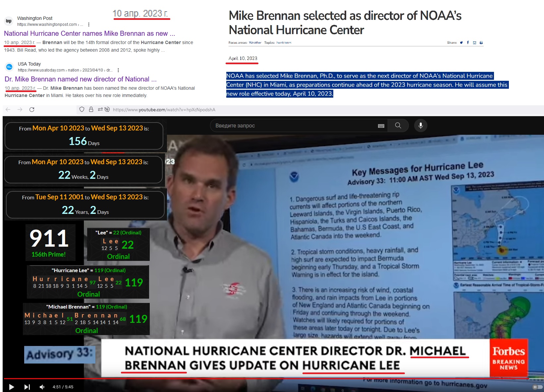544x392 pixels.
Task: Open the site security padlock icon
Action: (91, 110)
